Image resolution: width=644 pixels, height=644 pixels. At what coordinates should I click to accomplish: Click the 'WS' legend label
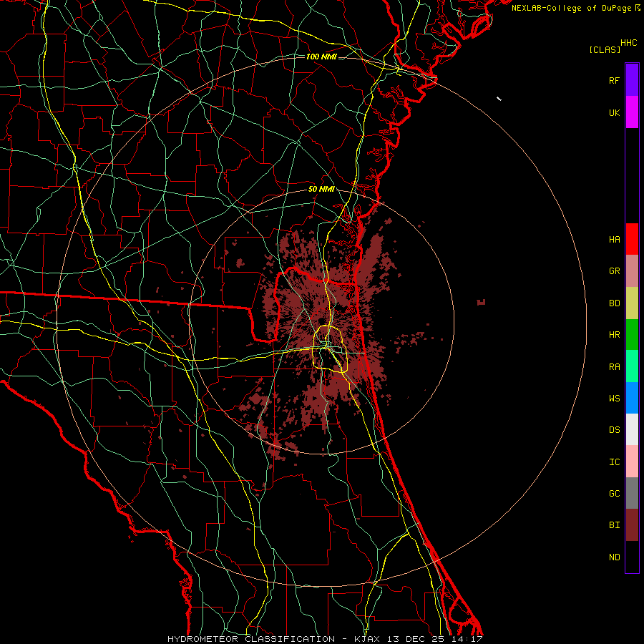[x=614, y=398]
